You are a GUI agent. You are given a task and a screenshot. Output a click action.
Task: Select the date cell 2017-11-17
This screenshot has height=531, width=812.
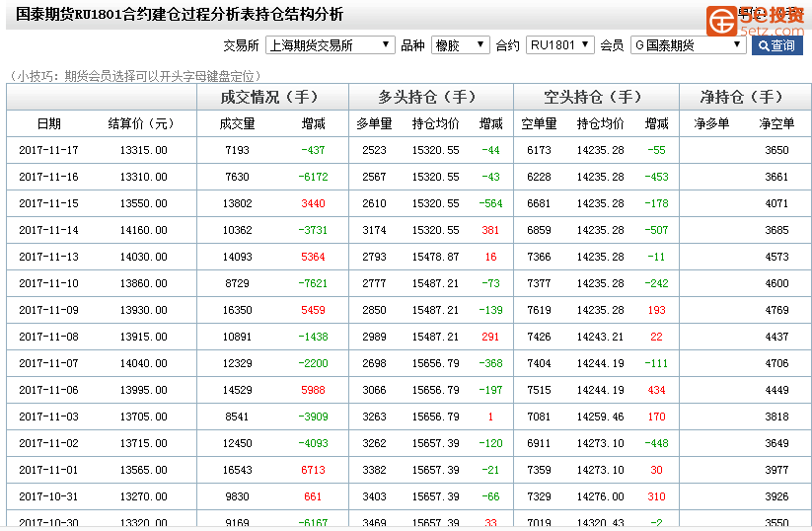click(x=48, y=150)
